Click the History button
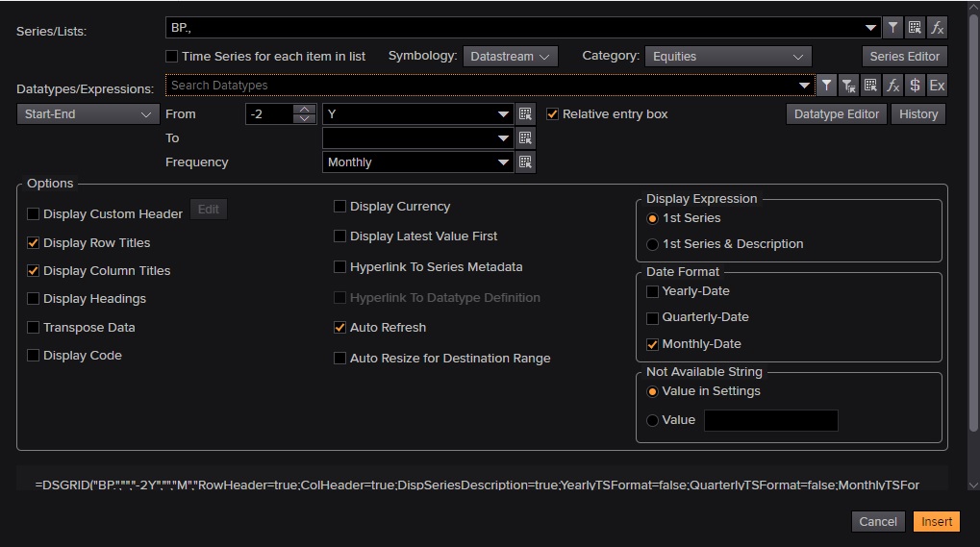 point(918,114)
